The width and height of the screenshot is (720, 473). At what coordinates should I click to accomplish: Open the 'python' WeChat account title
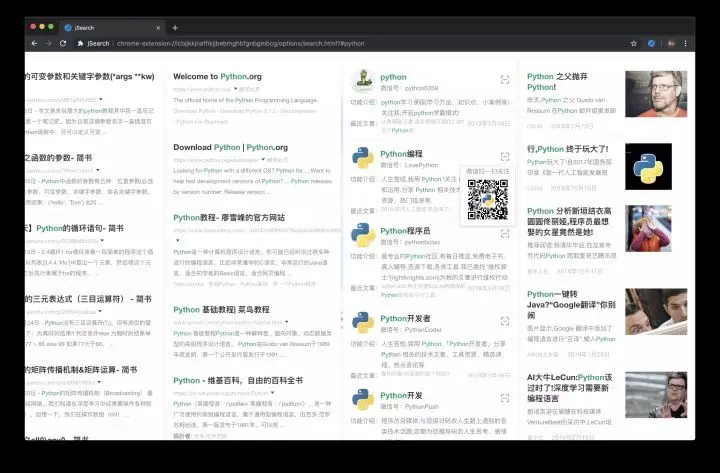click(393, 77)
